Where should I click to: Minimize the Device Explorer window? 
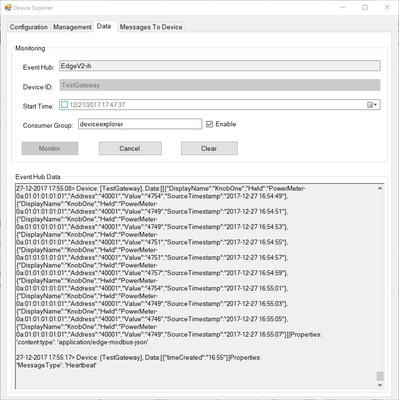coord(343,7)
